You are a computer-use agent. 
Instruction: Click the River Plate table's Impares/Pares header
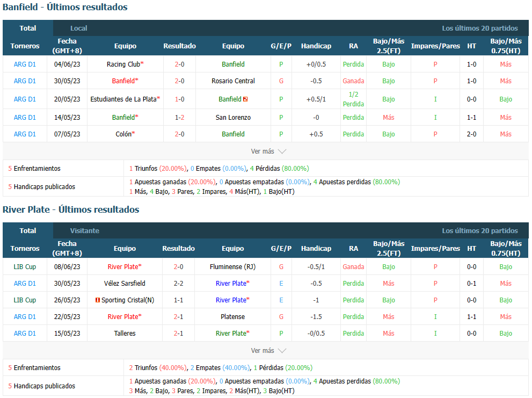(435, 248)
